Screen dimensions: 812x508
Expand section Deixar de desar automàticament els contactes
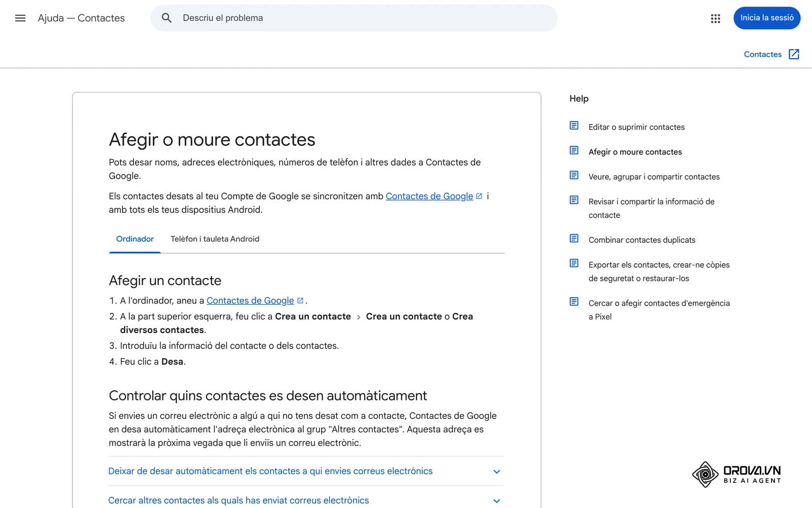click(x=307, y=471)
